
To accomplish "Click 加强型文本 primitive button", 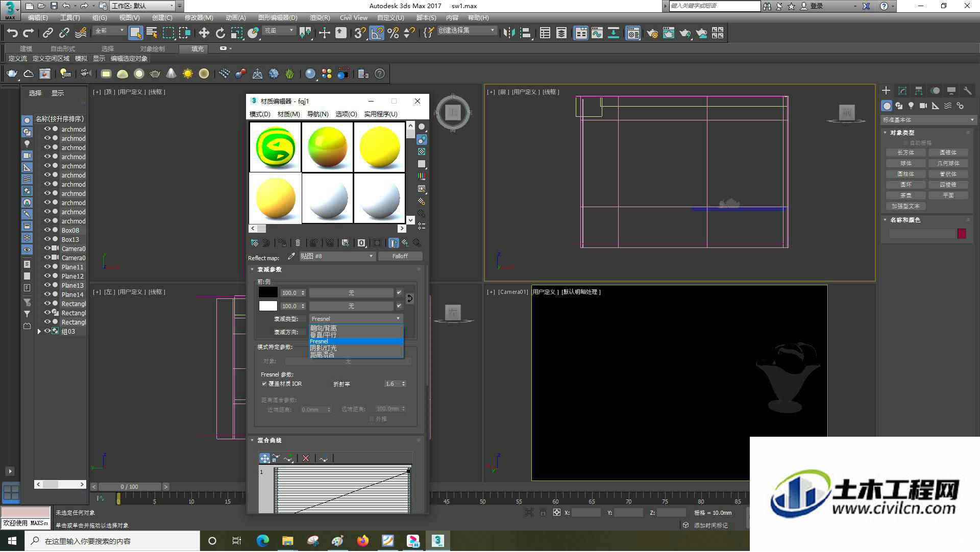I will 906,206.
